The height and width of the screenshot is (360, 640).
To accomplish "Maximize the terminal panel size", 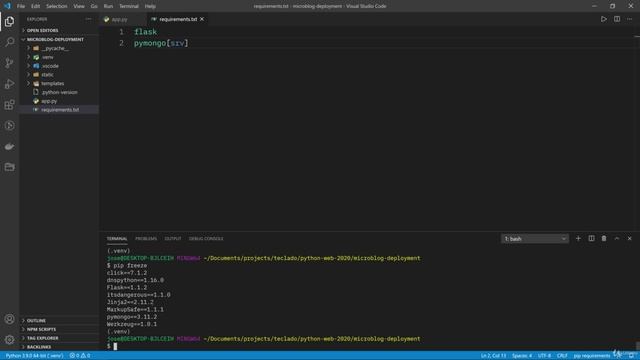I will [x=617, y=238].
